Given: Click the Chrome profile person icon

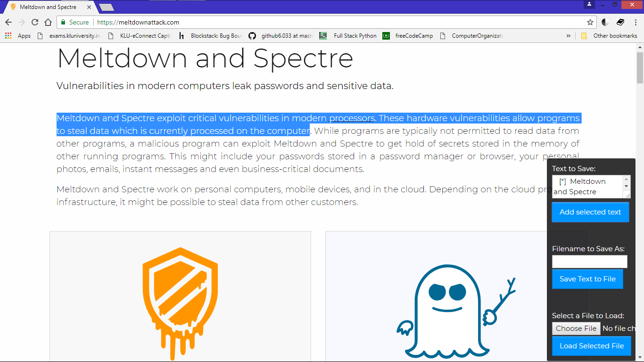Looking at the screenshot, I should (x=589, y=4).
